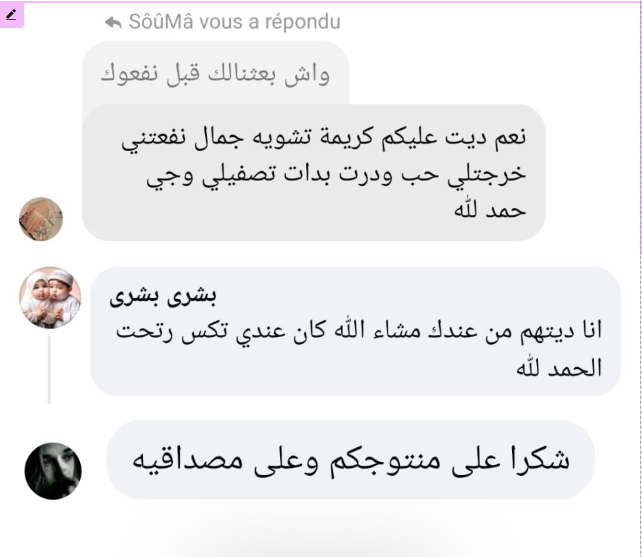Viewport: 642px width, 557px height.
Task: Click the text "الحمد لله" in بشرى's comment
Action: click(x=559, y=368)
